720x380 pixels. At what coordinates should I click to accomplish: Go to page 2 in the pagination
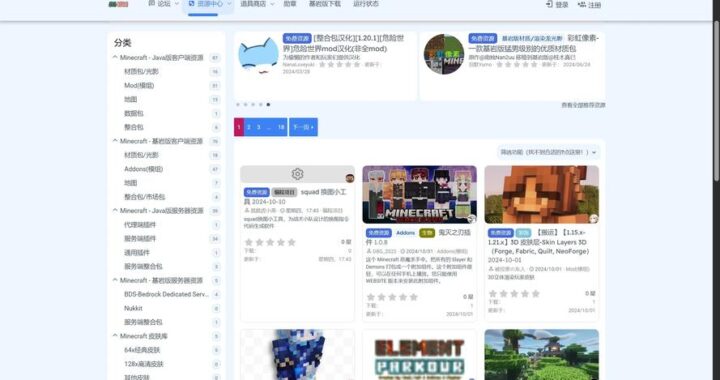248,127
